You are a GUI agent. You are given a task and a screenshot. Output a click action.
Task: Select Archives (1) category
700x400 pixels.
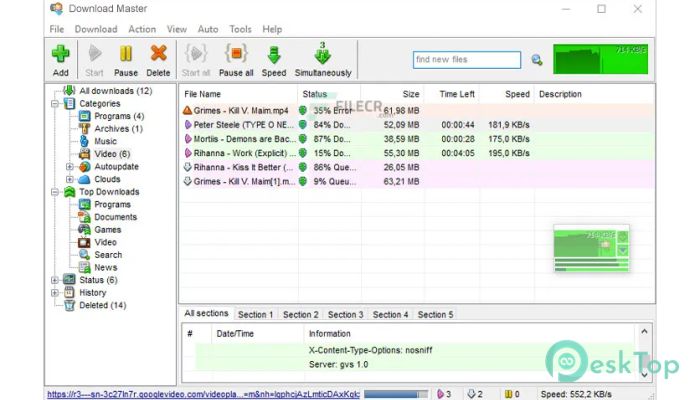[x=118, y=129]
